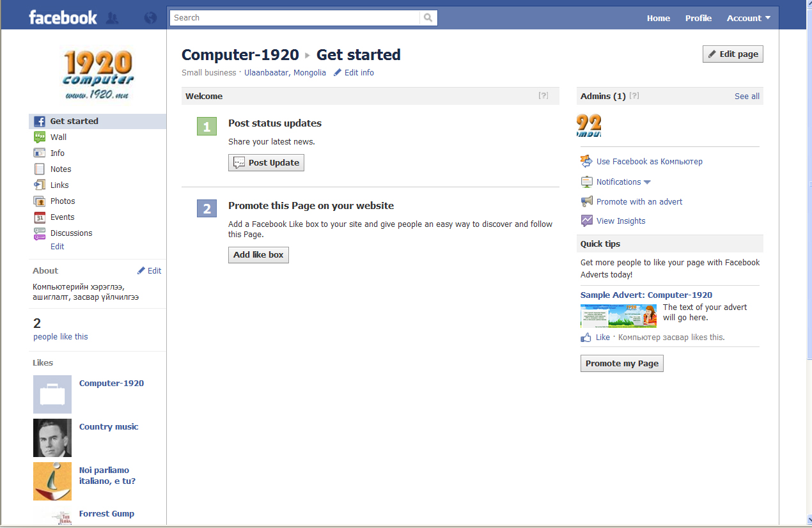Click the Use Facebook as Компьютер icon

(x=586, y=162)
